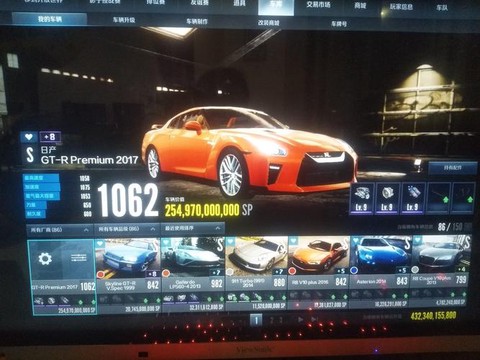Switch to 车辆升级 sub-tab
Screen dimensions: 480x360
124,20
